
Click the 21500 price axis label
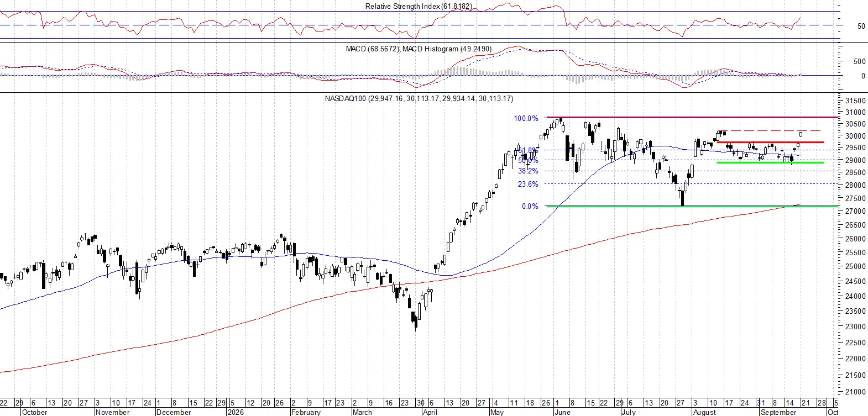coord(855,376)
